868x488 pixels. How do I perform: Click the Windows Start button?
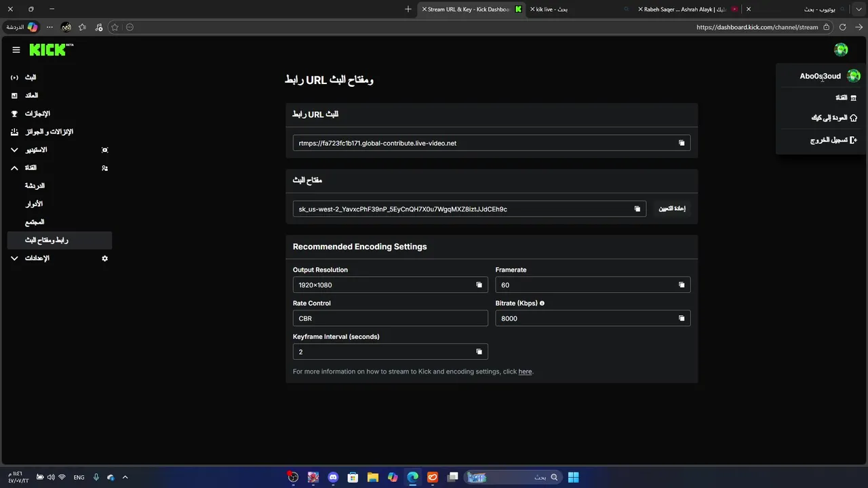point(573,477)
